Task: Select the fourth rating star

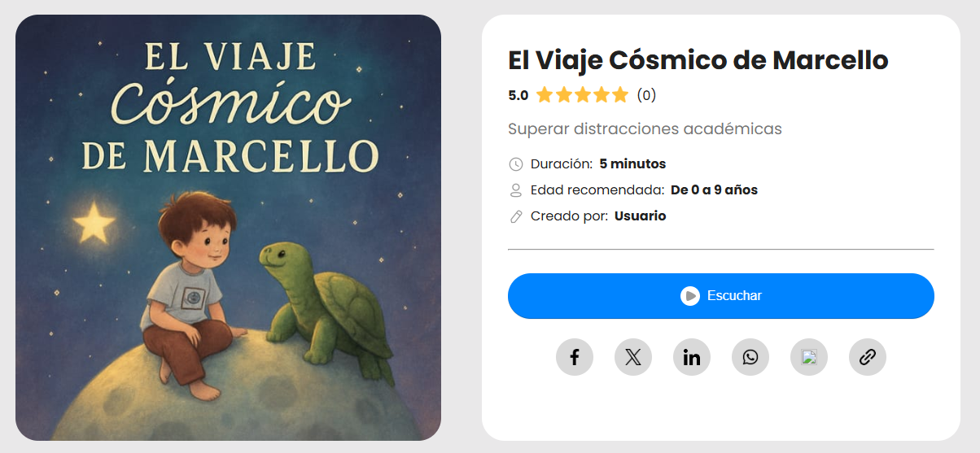Action: pyautogui.click(x=602, y=95)
